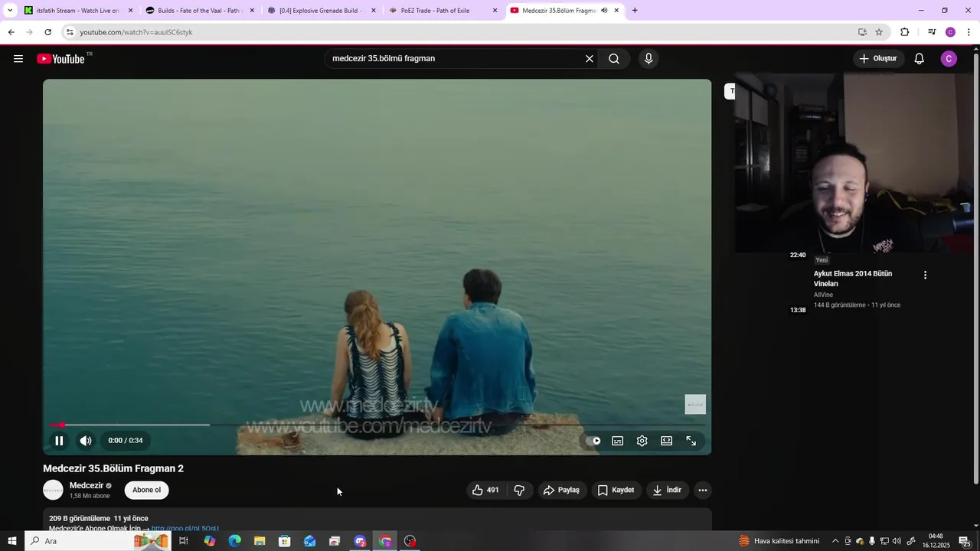Image resolution: width=980 pixels, height=551 pixels.
Task: Close the PoE2 Trade tab
Action: coord(495,11)
